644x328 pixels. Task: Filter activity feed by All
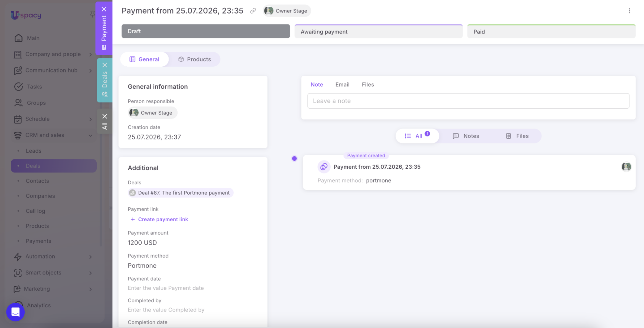417,136
